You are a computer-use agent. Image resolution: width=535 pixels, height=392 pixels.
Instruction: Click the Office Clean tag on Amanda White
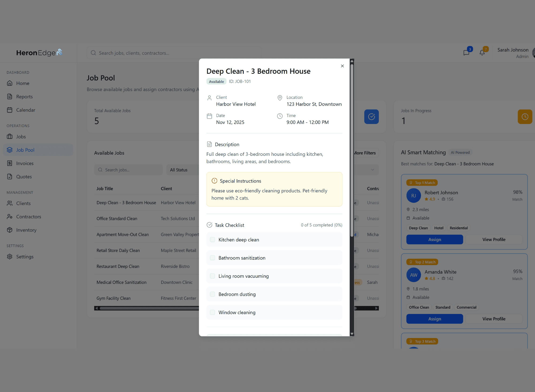click(419, 307)
